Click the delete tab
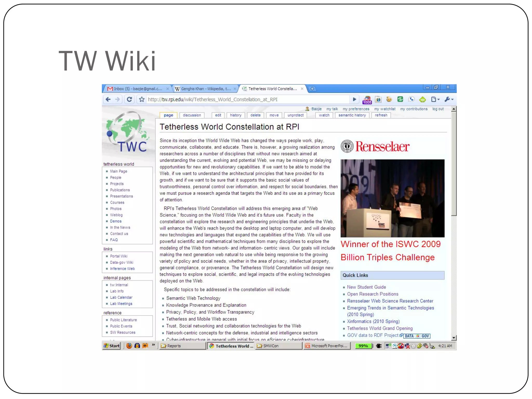Viewport: 532px width, 399px height. point(256,115)
